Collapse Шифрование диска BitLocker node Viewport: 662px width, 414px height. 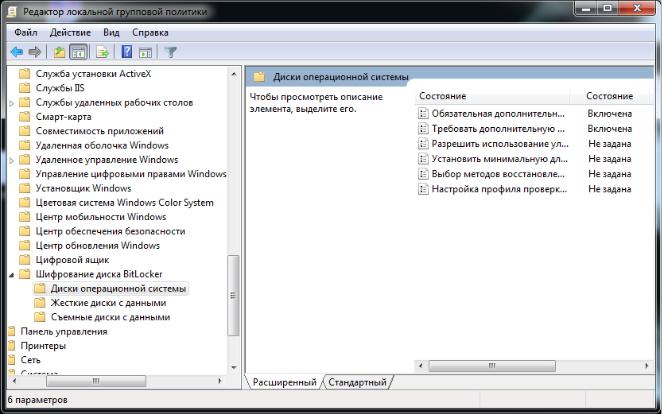(x=12, y=275)
